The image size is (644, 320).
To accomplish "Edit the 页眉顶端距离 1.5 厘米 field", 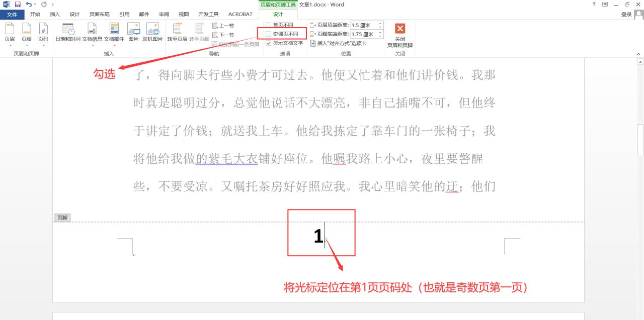I will (364, 25).
